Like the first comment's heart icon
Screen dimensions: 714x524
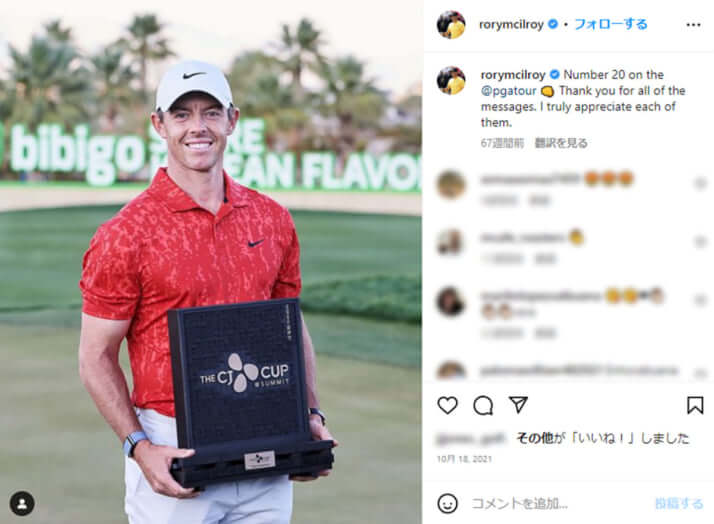pyautogui.click(x=700, y=183)
